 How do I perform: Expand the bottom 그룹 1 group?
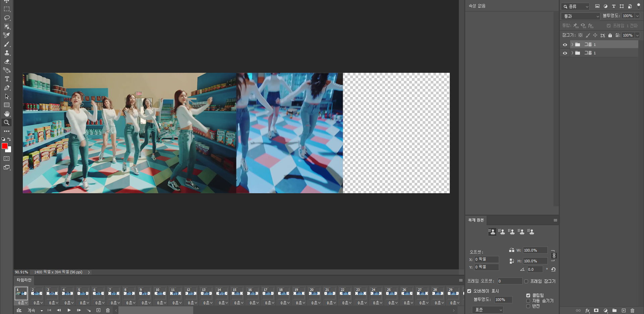[x=572, y=53]
